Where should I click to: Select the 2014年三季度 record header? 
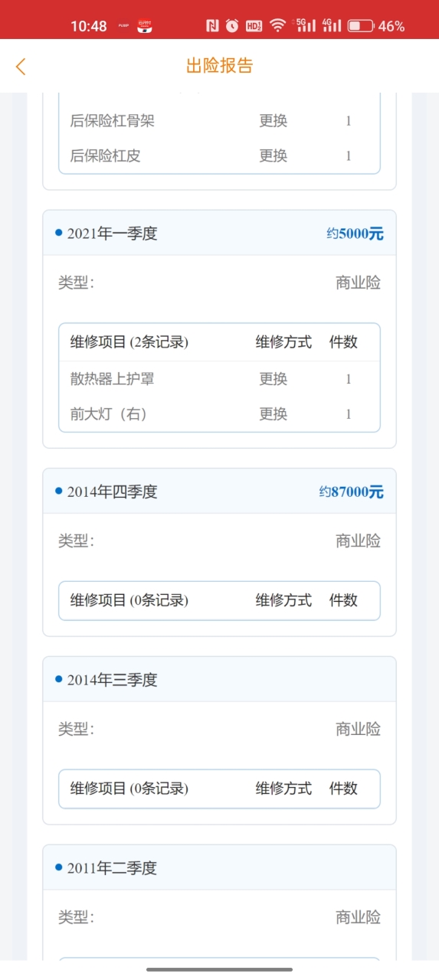(219, 680)
